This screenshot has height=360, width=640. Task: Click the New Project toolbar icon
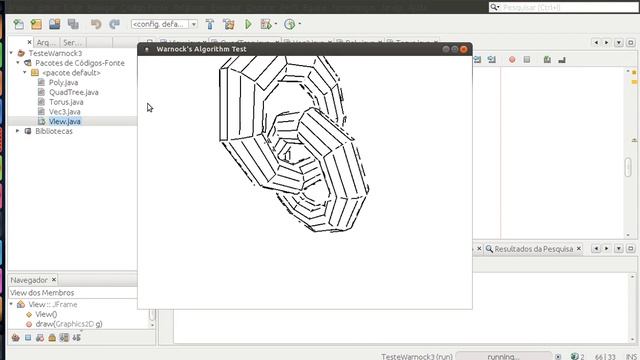click(x=36, y=24)
